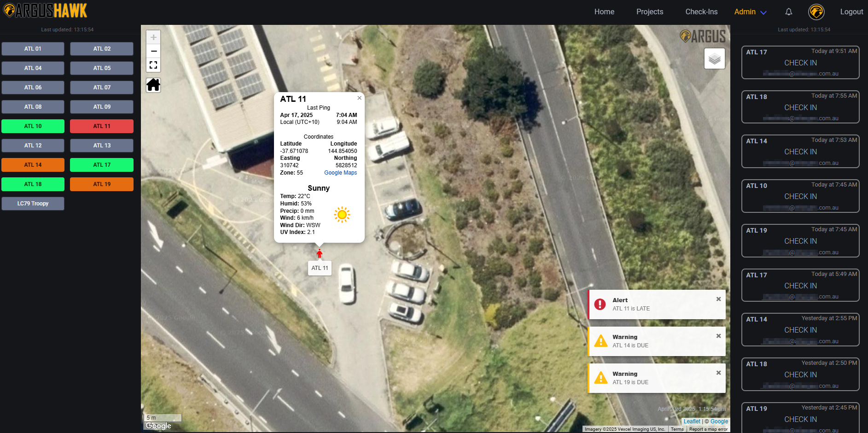Viewport: 868px width, 433px height.
Task: Click the home map reset icon
Action: (x=153, y=85)
